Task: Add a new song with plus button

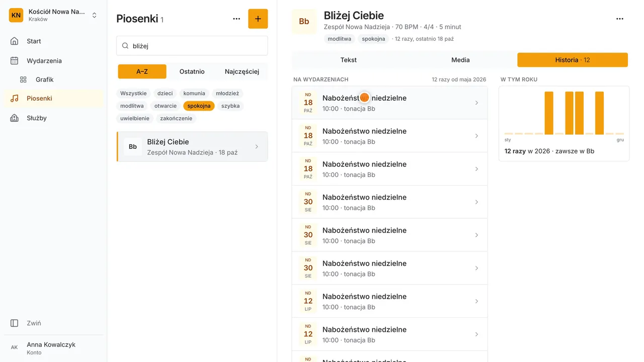Action: [258, 19]
